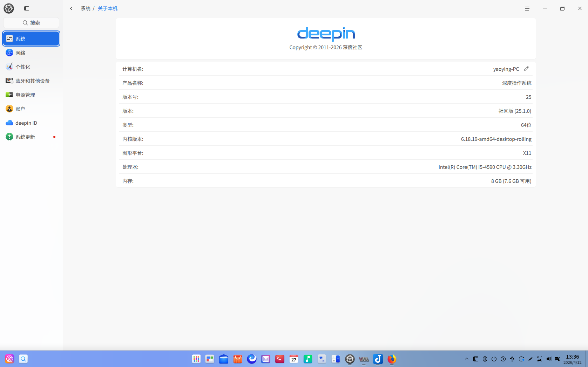The image size is (588, 367).
Task: Click the Copyright 2011-2026 深度社区 text
Action: click(326, 47)
